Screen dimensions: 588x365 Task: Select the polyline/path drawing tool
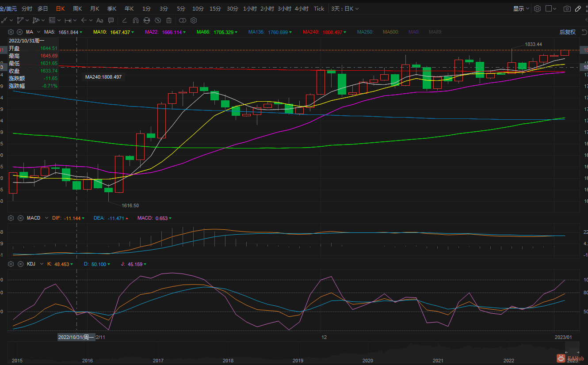tap(20, 20)
